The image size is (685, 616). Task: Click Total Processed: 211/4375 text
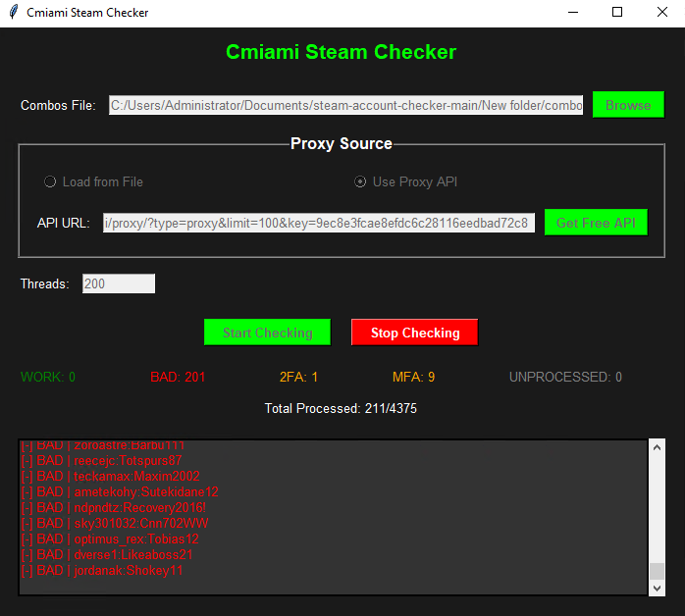341,408
